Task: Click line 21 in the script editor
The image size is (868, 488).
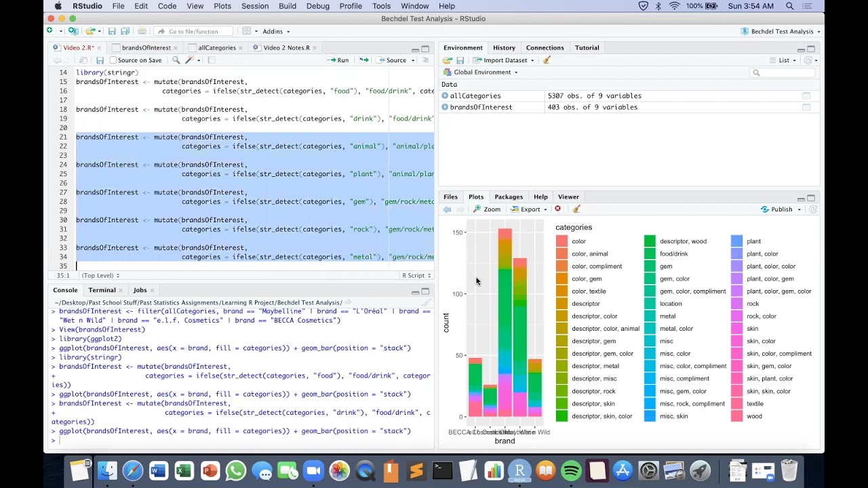Action: (254, 137)
